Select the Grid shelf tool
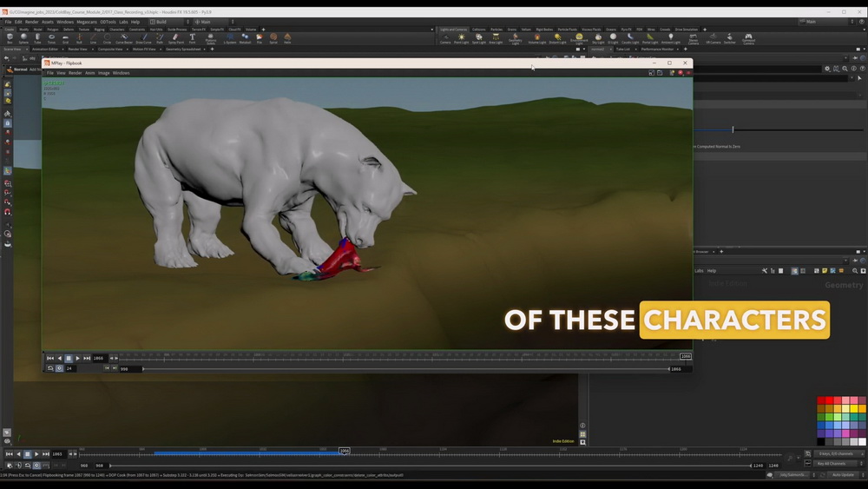868x489 pixels. (65, 38)
